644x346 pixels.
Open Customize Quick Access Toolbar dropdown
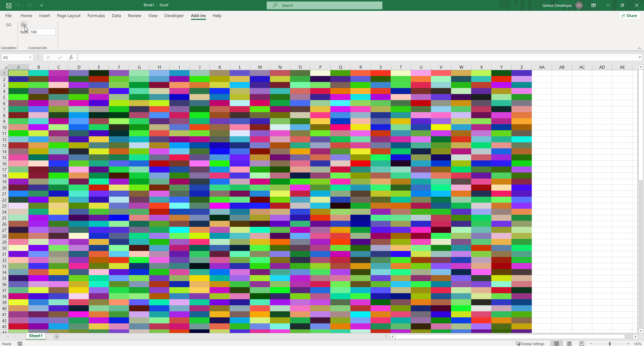[42, 5]
